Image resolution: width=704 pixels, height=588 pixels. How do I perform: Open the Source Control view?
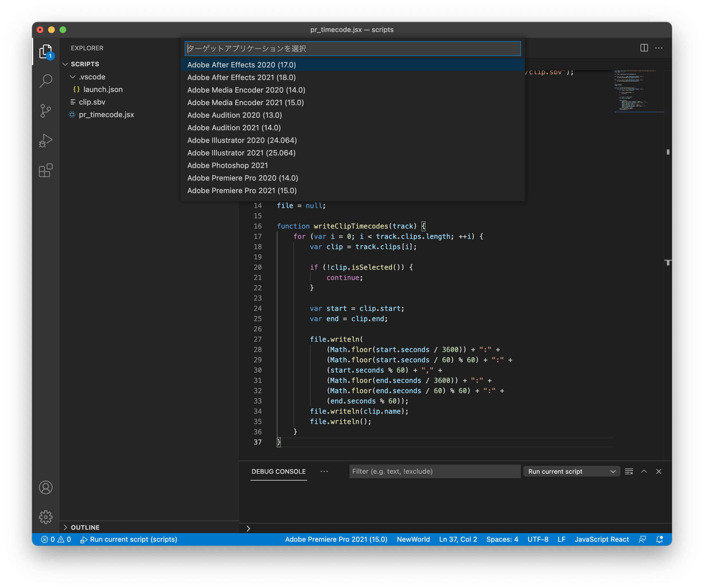(x=45, y=111)
